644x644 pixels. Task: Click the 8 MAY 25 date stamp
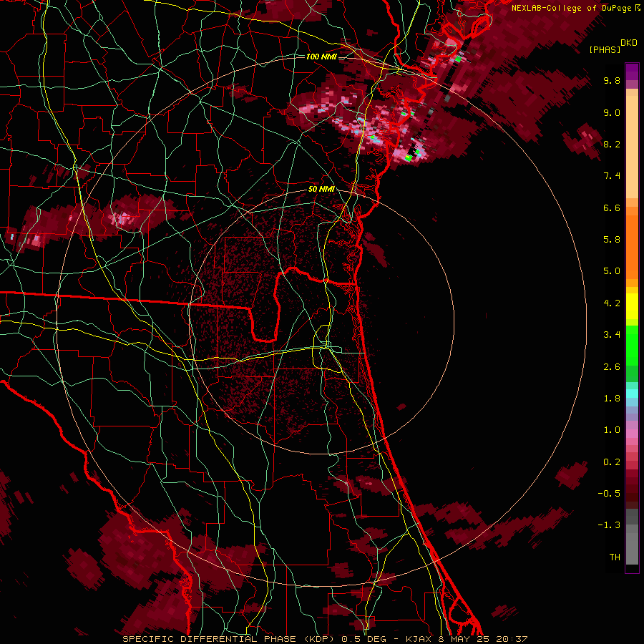466,639
